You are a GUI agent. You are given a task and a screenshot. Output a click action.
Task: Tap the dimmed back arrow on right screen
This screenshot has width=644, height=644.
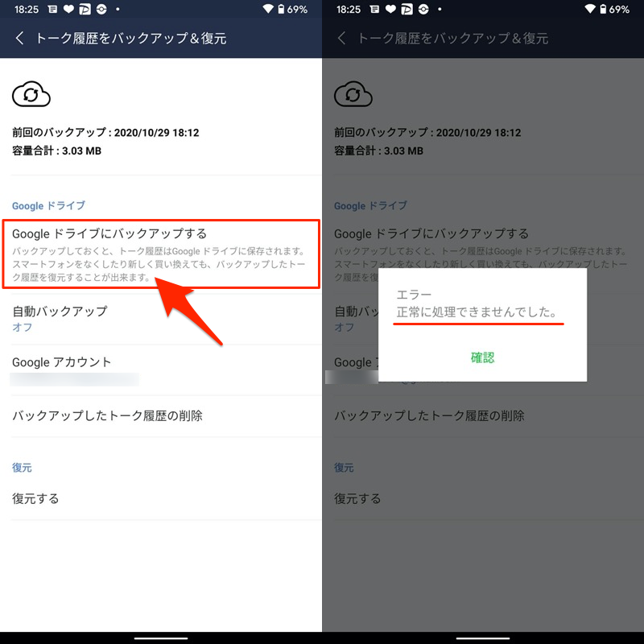click(x=341, y=38)
